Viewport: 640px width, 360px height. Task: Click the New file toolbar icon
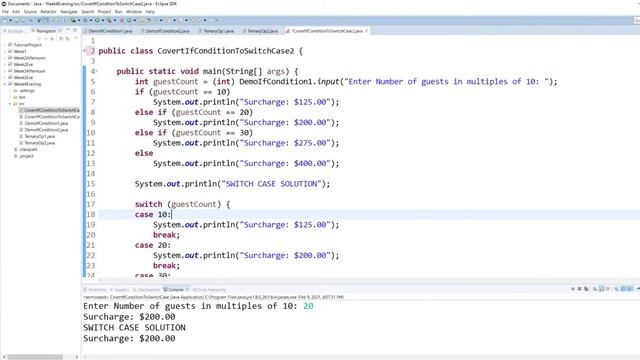(x=4, y=20)
